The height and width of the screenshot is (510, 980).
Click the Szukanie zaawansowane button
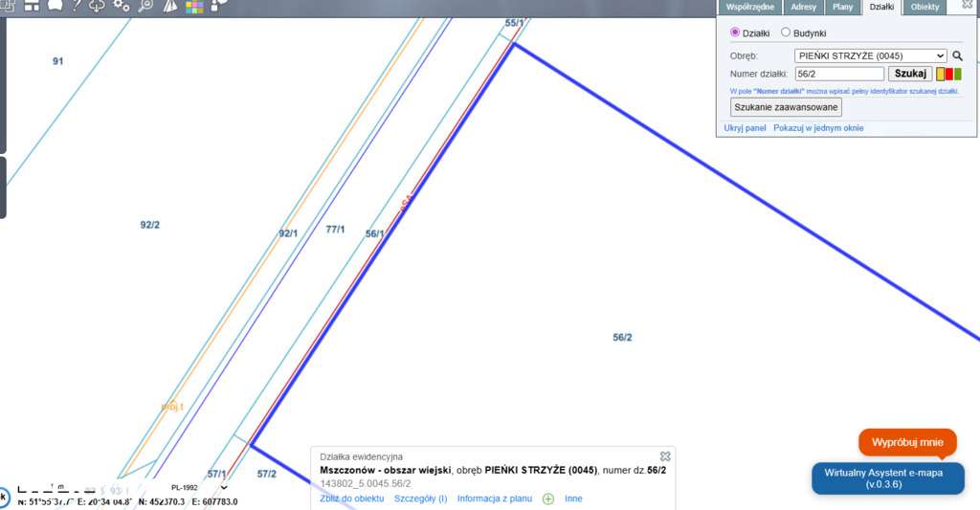point(786,107)
